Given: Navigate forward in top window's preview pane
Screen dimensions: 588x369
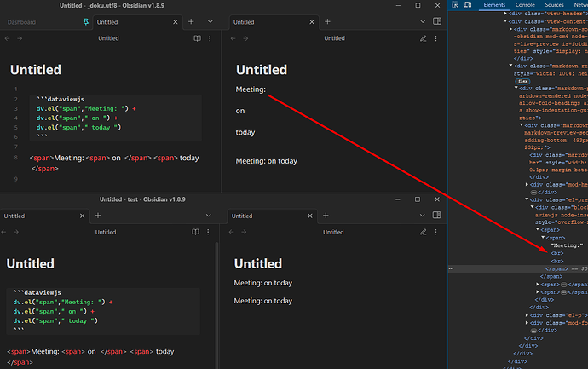Looking at the screenshot, I should [x=245, y=38].
